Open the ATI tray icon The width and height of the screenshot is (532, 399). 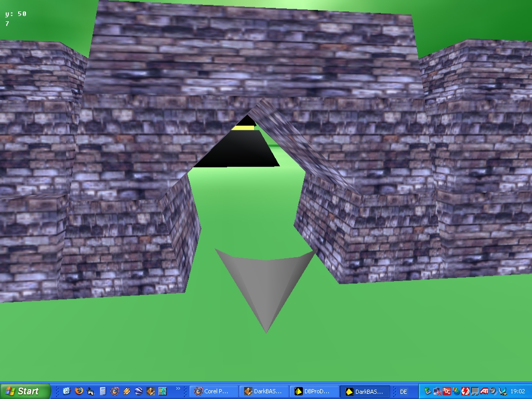[x=484, y=391]
